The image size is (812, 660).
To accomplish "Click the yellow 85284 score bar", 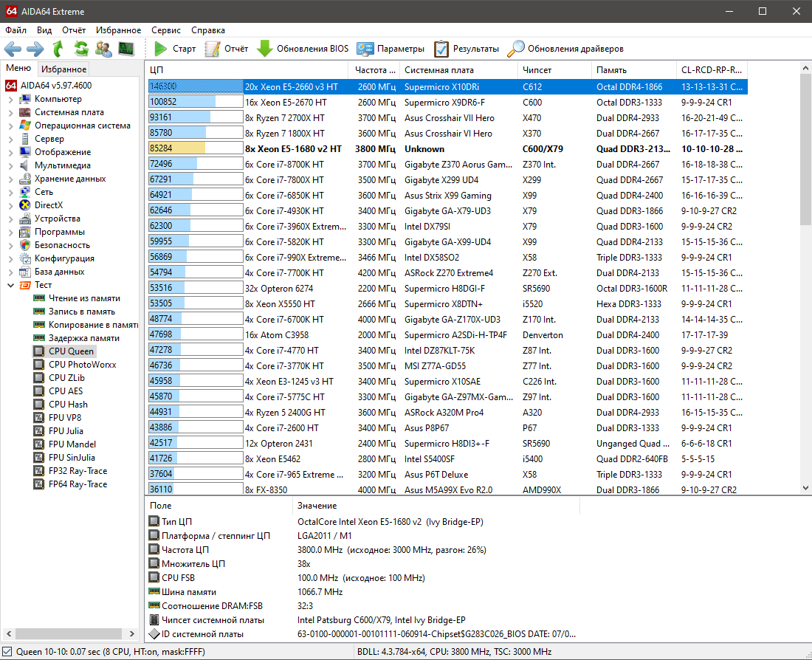I will coord(196,148).
